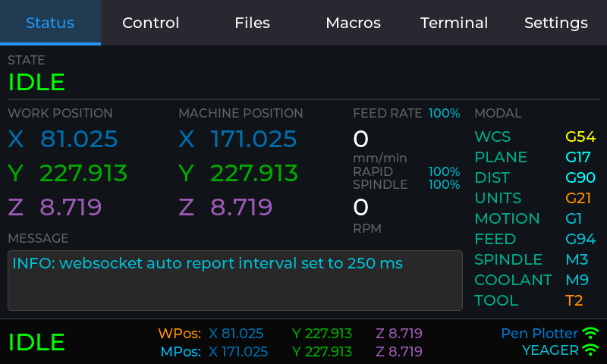Click the feed rate 100% override value

click(x=444, y=114)
